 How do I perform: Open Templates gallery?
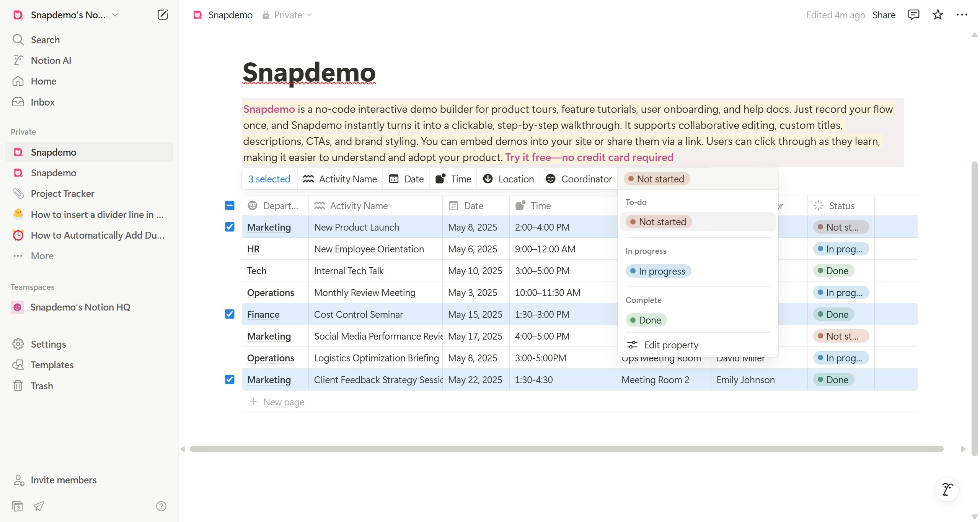tap(89, 365)
